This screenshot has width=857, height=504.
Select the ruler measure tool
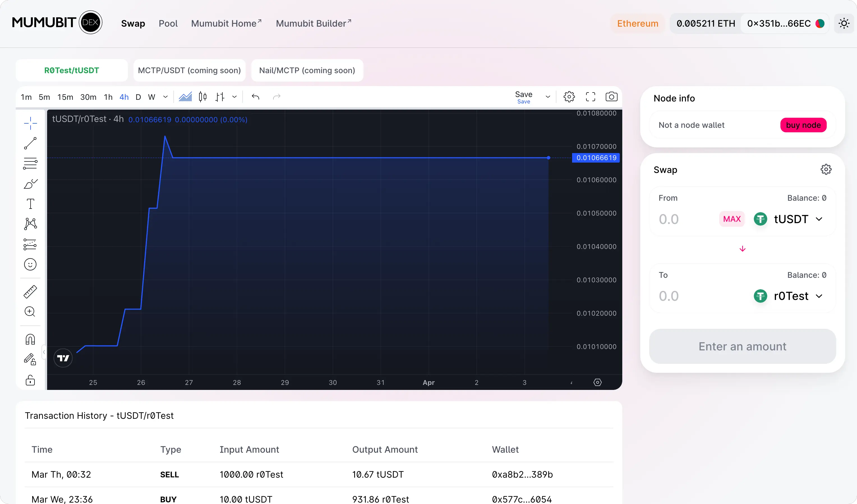(x=30, y=292)
